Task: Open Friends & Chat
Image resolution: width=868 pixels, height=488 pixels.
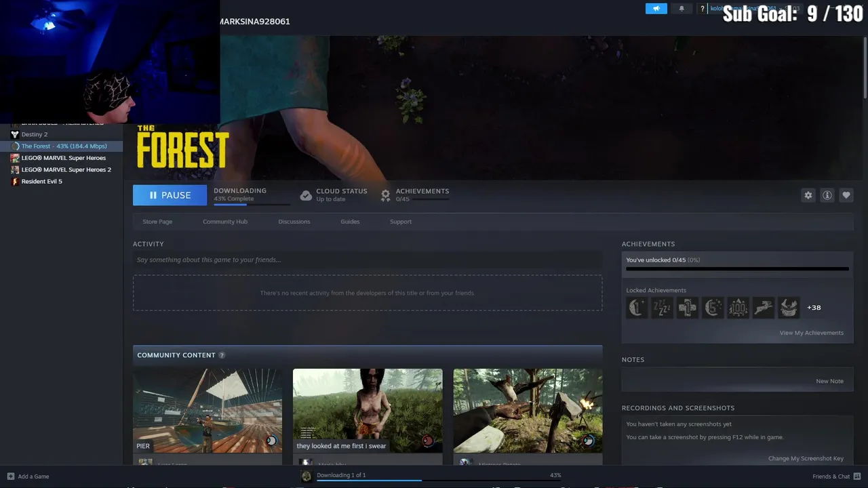Action: pos(837,476)
